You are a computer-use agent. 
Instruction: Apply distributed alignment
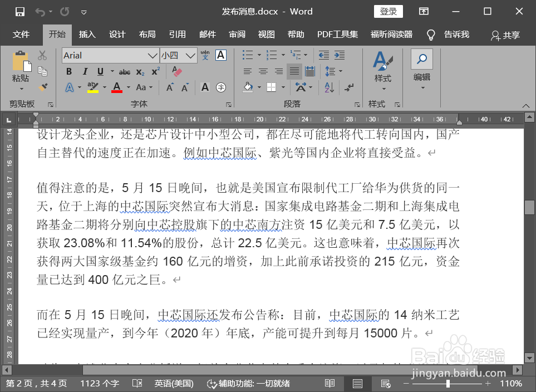310,71
